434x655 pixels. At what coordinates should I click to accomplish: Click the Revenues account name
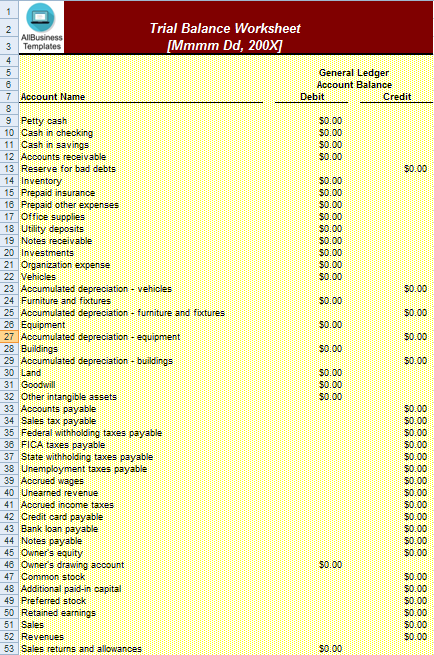pos(42,637)
